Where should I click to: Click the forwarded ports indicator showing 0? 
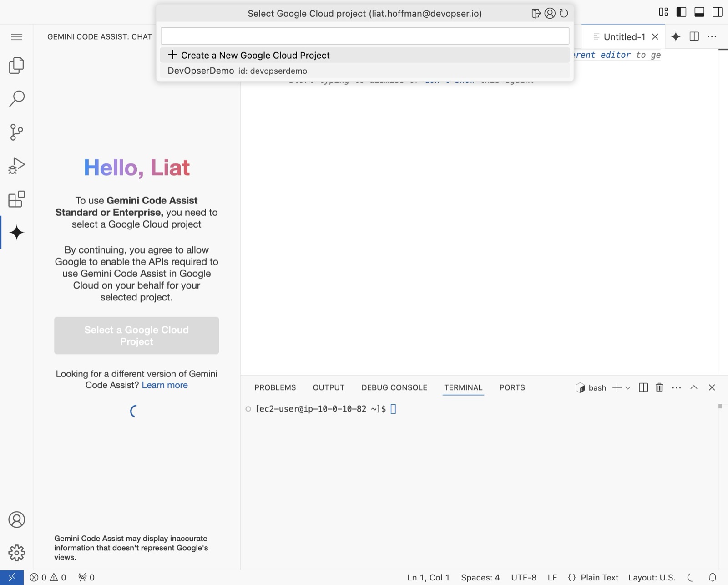pyautogui.click(x=86, y=577)
